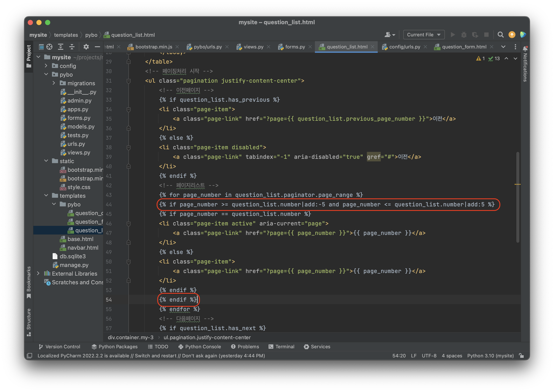Click the Search Everywhere magnifier icon

click(x=500, y=35)
